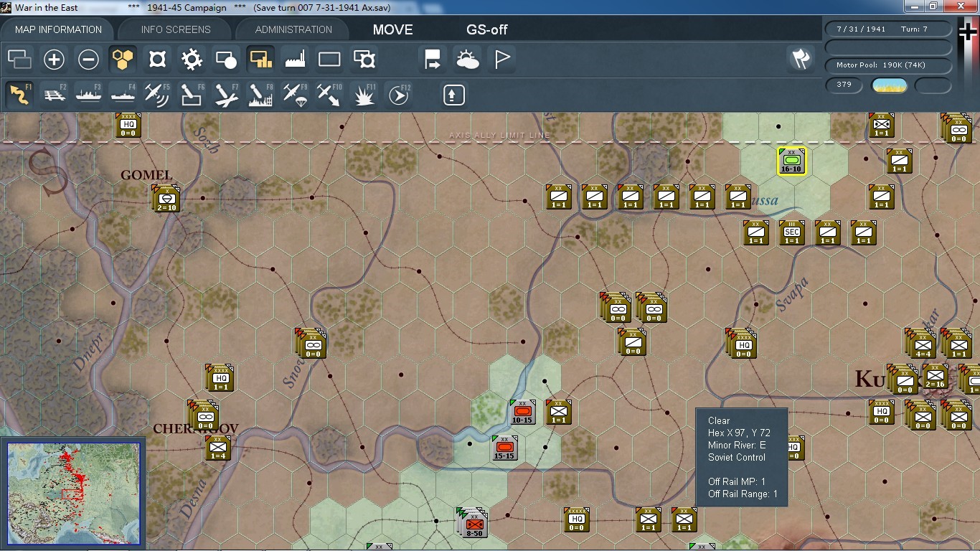Open the MAP INFORMATION tab

(58, 29)
